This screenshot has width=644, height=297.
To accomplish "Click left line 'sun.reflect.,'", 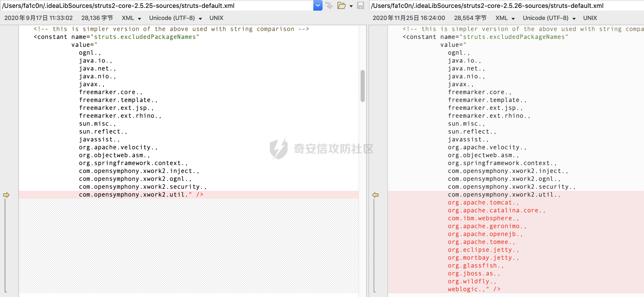I will click(103, 132).
